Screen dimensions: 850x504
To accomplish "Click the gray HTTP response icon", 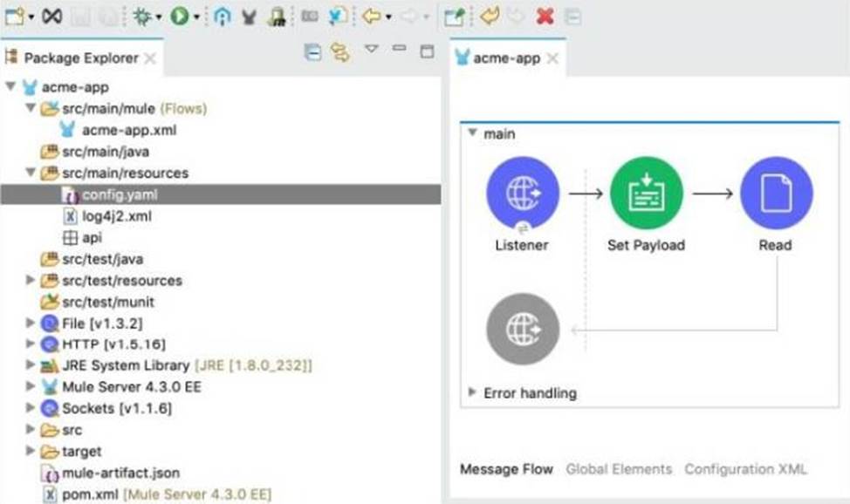I will pos(523,329).
